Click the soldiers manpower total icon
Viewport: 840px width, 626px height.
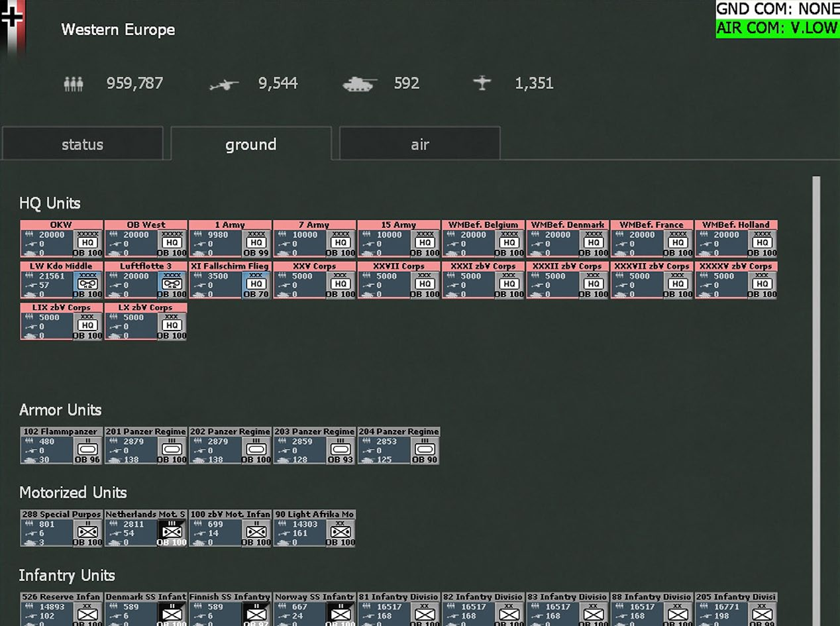(74, 83)
